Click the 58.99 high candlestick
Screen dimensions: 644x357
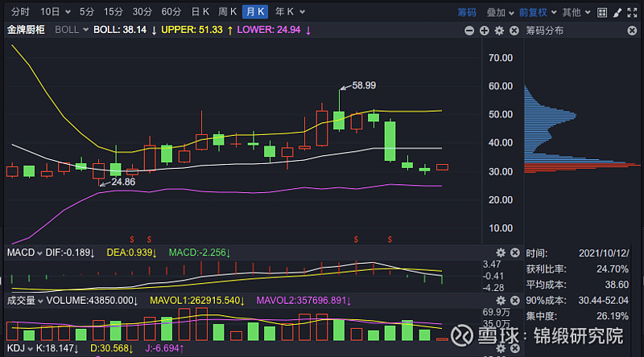pyautogui.click(x=339, y=118)
